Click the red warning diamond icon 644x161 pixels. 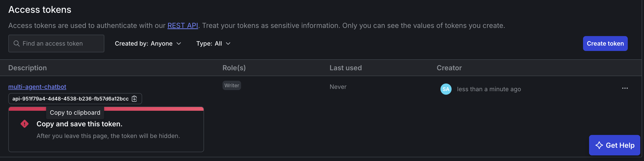tap(25, 124)
